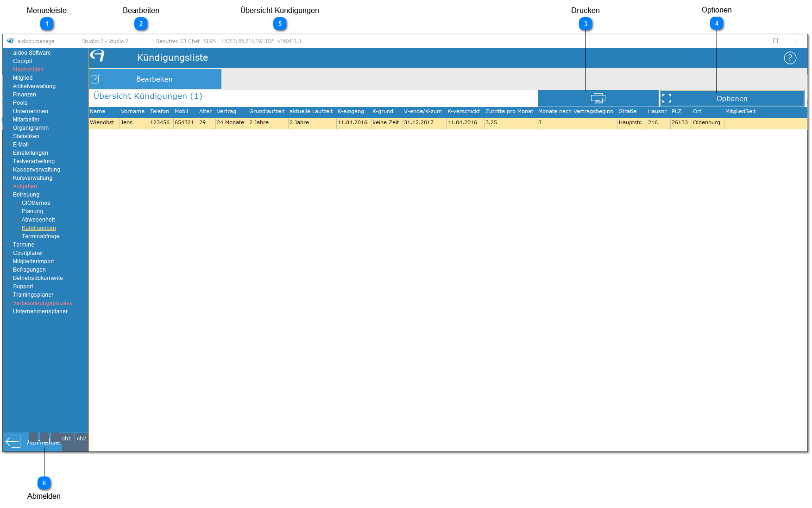Open Einstellungen menu entry
This screenshot has width=812, height=508.
[31, 153]
